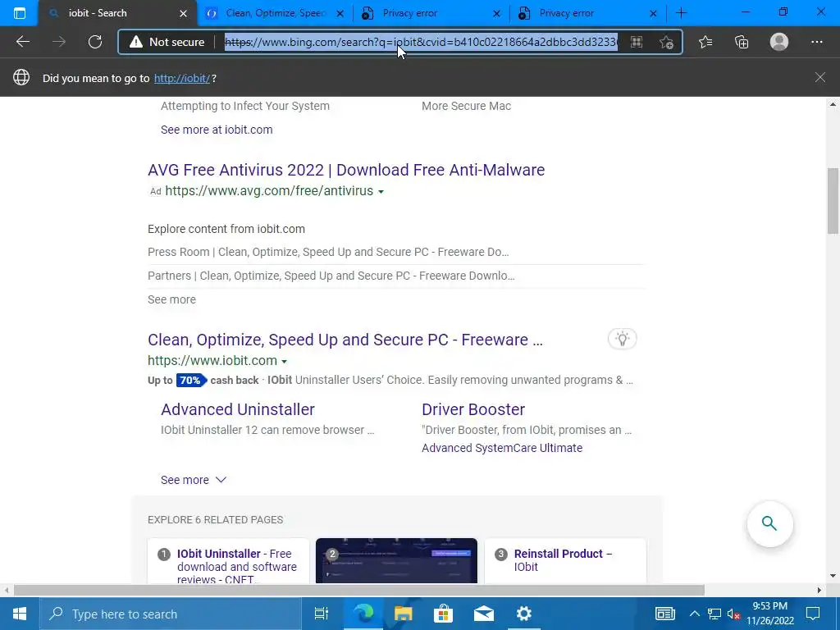Open Microsoft Store taskbar icon
This screenshot has height=630, width=840.
(443, 614)
